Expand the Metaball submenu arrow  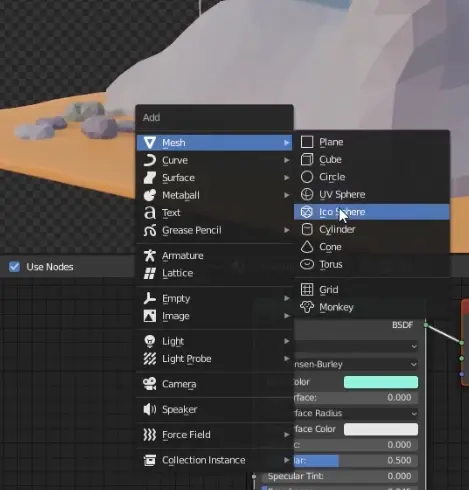click(x=287, y=195)
